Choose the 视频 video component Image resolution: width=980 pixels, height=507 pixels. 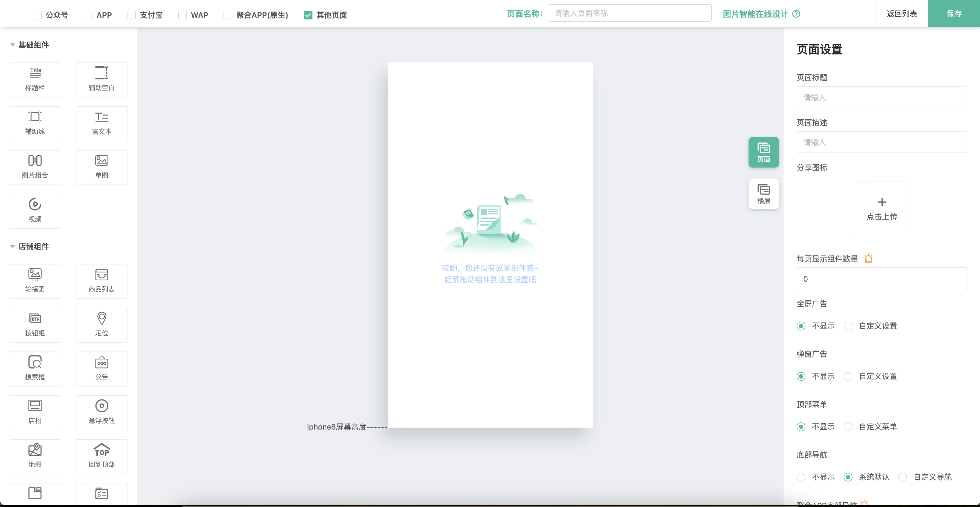coord(35,211)
